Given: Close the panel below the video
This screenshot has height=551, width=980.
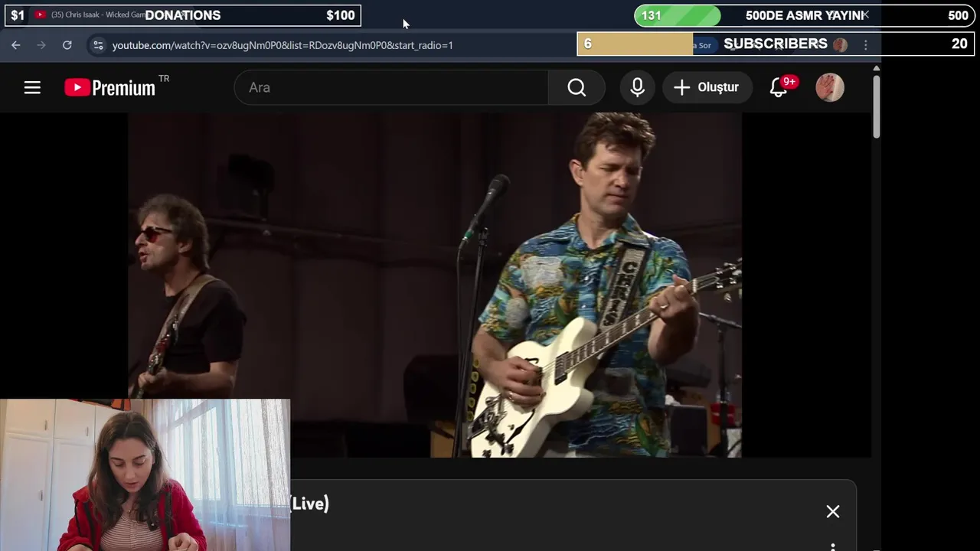Looking at the screenshot, I should tap(833, 511).
